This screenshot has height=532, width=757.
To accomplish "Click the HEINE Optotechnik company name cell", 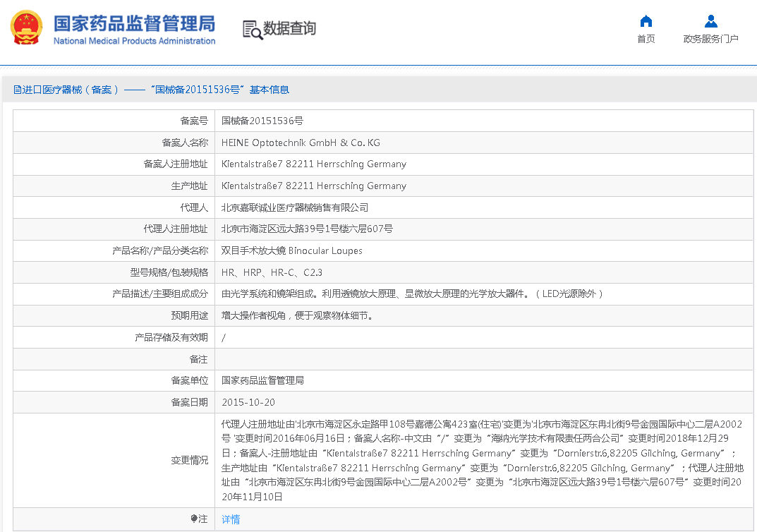I will [301, 143].
